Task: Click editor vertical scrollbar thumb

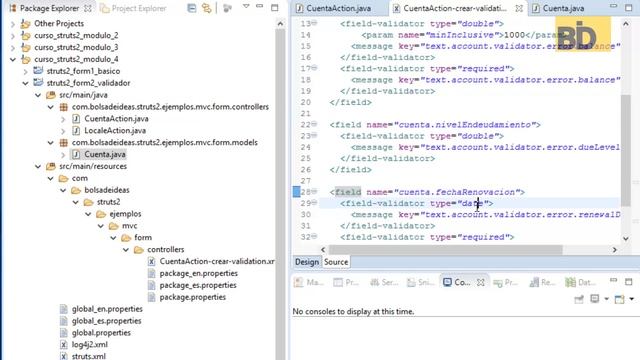Action: (x=626, y=151)
